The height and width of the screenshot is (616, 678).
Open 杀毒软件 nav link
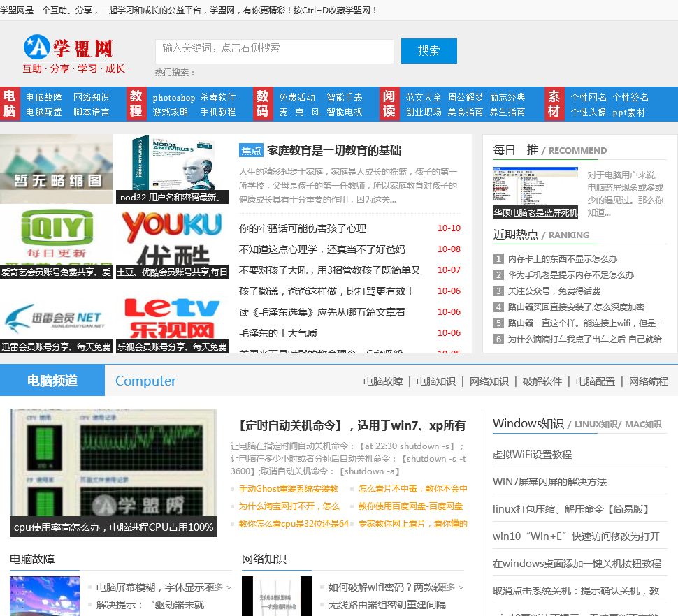click(x=218, y=97)
